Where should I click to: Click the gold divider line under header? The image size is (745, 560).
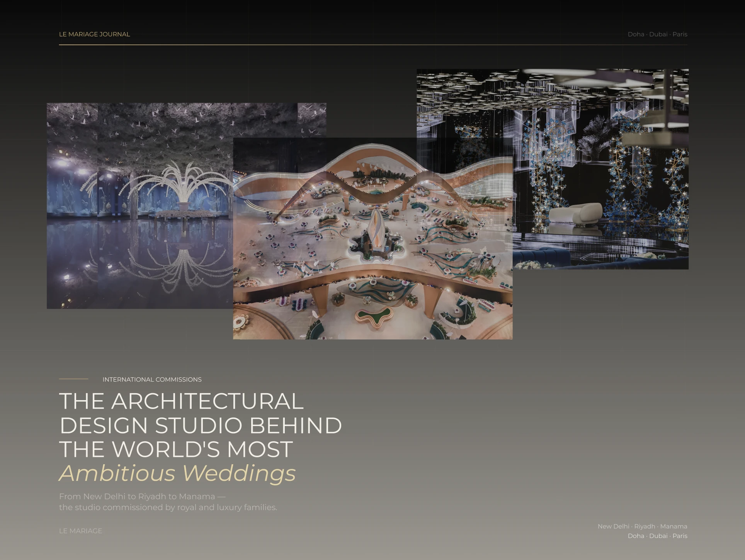pyautogui.click(x=373, y=45)
